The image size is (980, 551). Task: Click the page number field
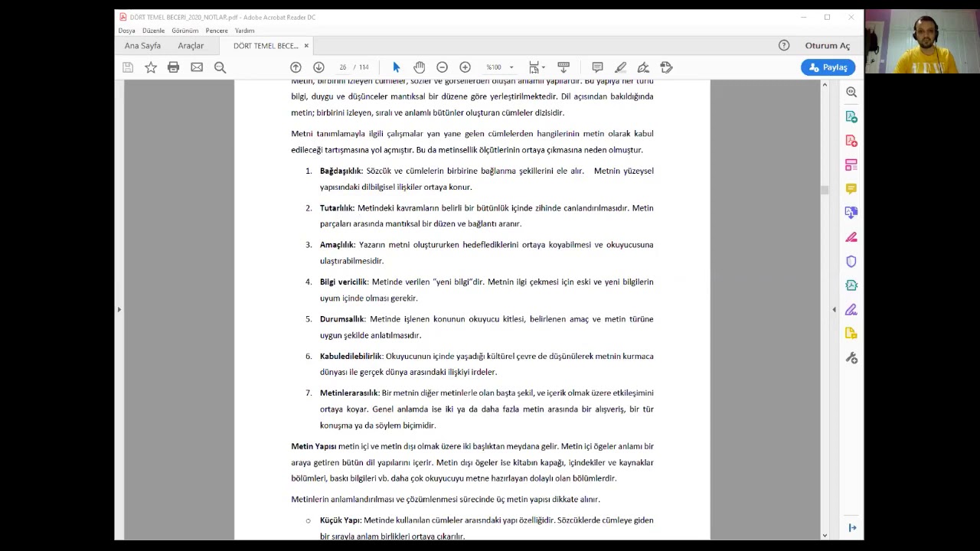coord(343,67)
